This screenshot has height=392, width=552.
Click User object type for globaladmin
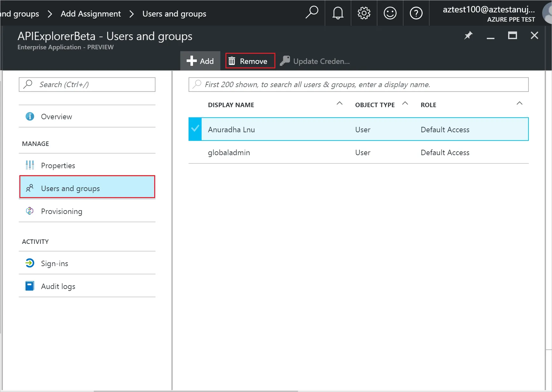tap(363, 153)
